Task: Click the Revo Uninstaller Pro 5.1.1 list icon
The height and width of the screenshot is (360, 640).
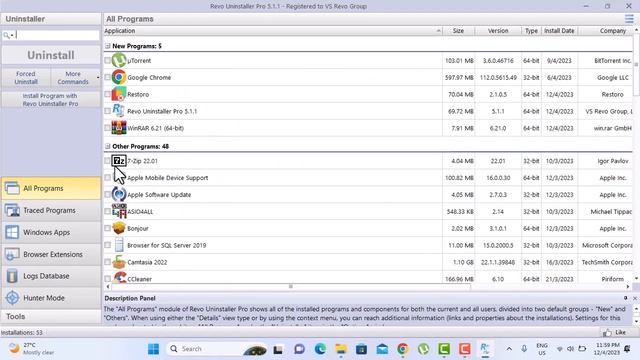Action: tap(119, 111)
